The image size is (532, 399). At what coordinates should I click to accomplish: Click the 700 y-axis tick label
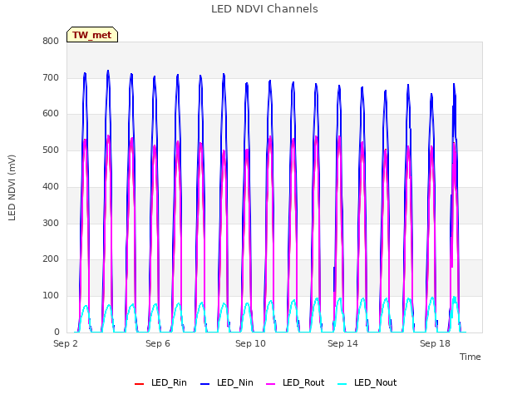pyautogui.click(x=51, y=77)
